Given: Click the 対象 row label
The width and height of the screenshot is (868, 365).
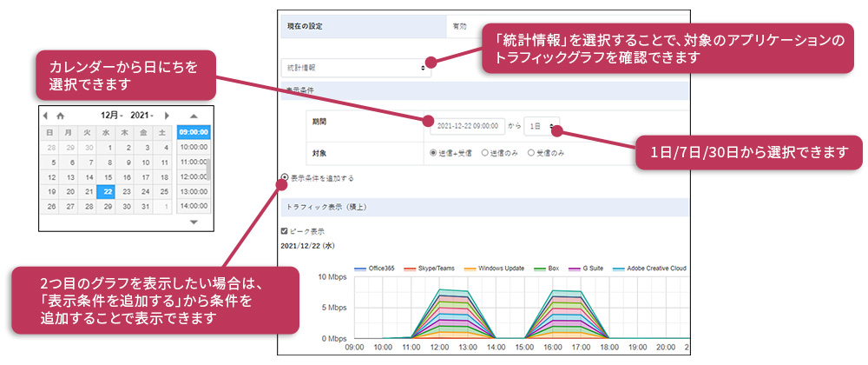Looking at the screenshot, I should pyautogui.click(x=319, y=153).
